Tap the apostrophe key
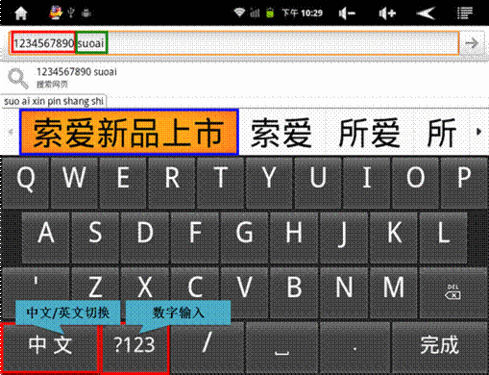This screenshot has height=375, width=489. pyautogui.click(x=36, y=292)
